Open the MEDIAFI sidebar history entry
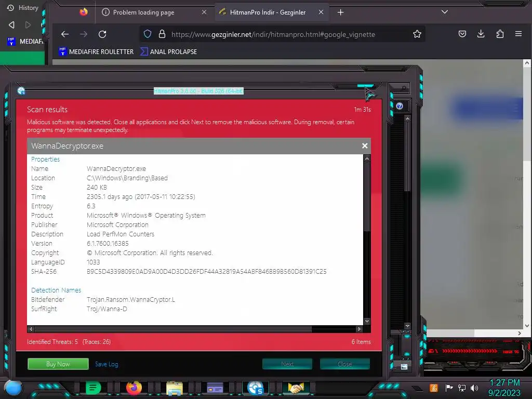 tap(25, 42)
